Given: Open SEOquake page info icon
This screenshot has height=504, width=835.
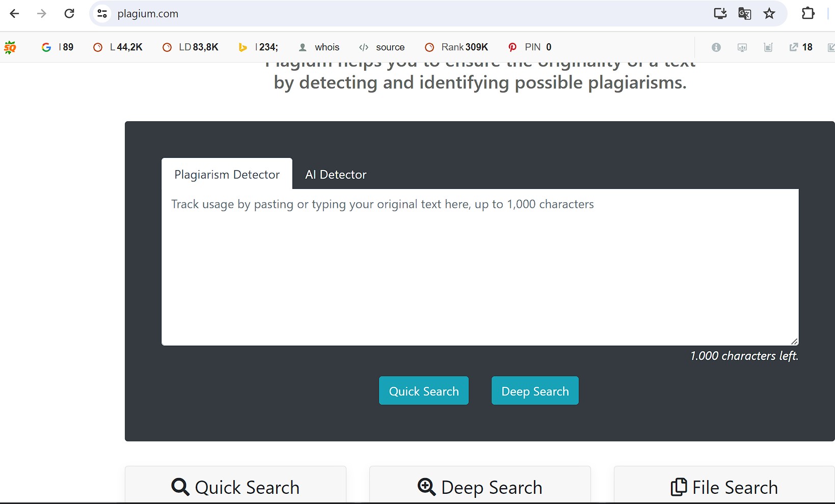Looking at the screenshot, I should point(716,47).
